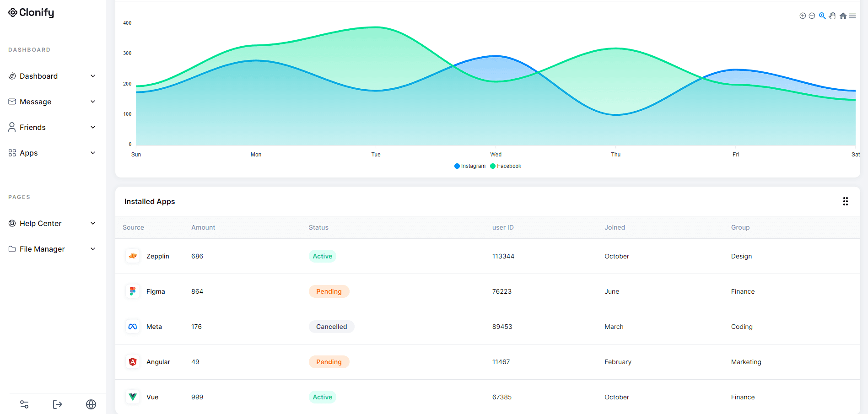Expand the File Manager menu chevron
The width and height of the screenshot is (868, 414).
(93, 249)
